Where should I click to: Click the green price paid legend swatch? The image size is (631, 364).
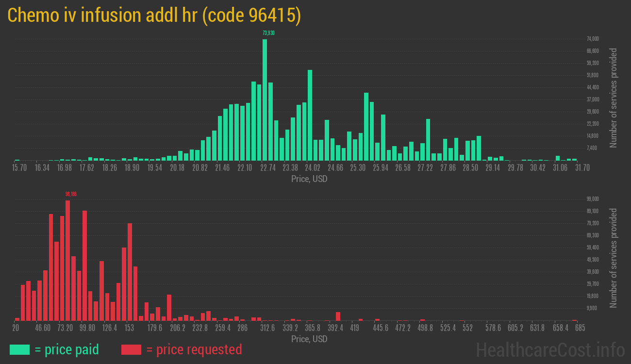click(x=19, y=349)
